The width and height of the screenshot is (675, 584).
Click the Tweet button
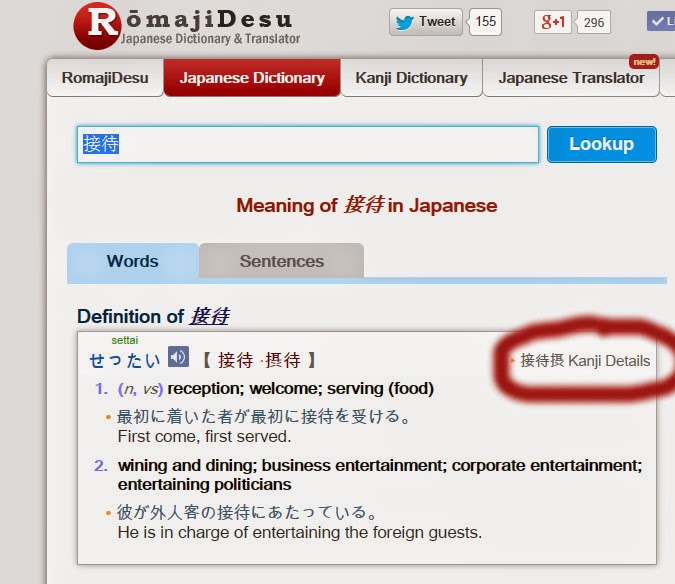(426, 22)
